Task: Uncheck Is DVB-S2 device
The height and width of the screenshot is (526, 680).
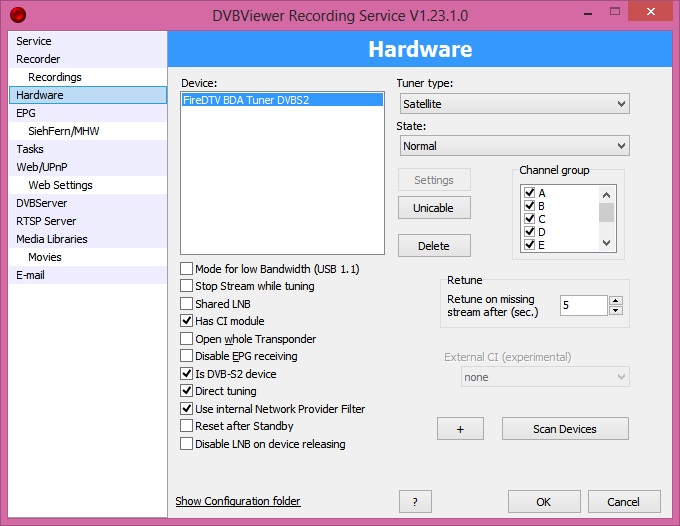Action: [x=186, y=373]
